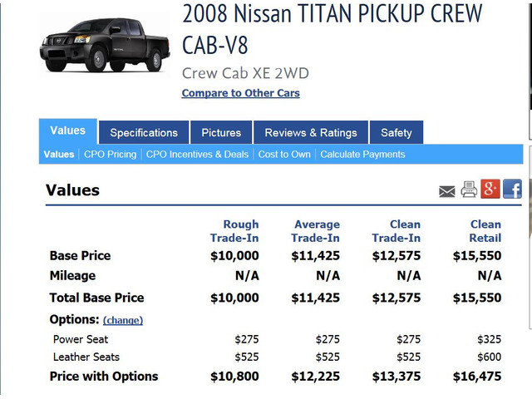532x399 pixels.
Task: Click the main Values tab
Action: (x=68, y=131)
